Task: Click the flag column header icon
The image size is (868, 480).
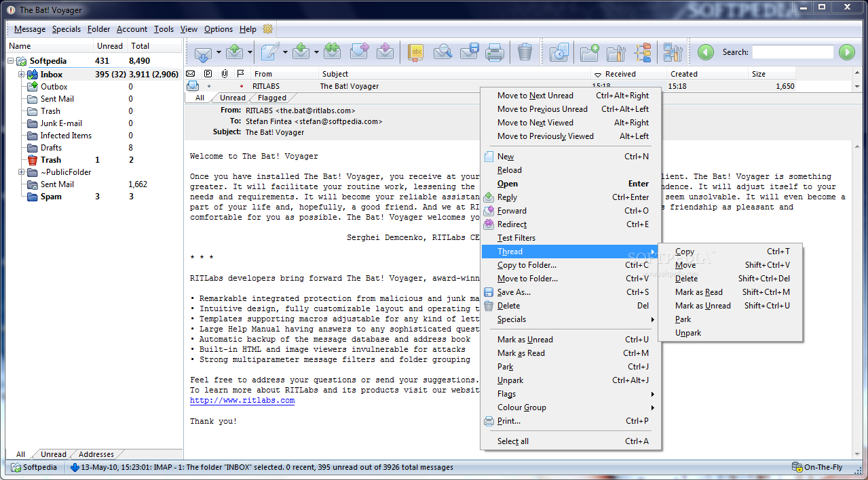Action: point(241,74)
